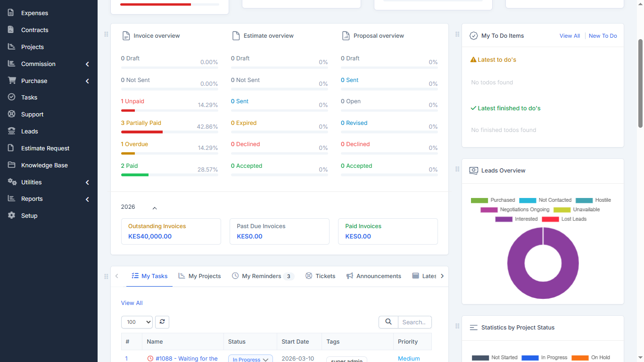Click into the tasks Search field
The width and height of the screenshot is (644, 362).
[414, 322]
